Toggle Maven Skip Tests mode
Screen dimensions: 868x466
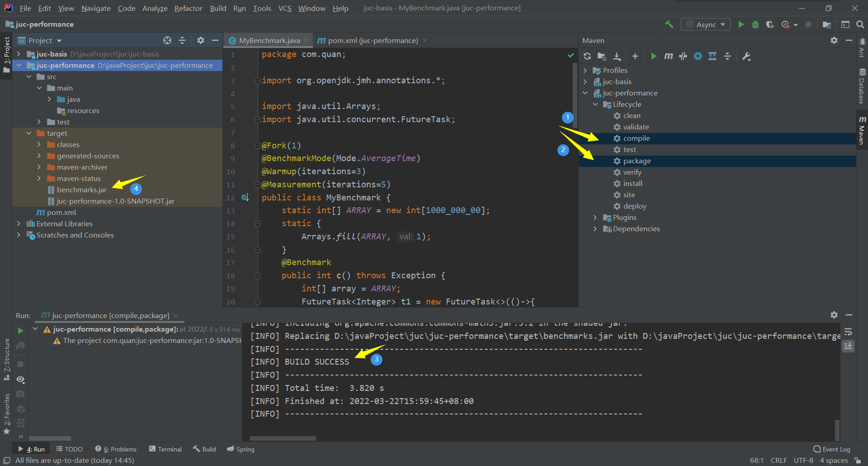pyautogui.click(x=698, y=56)
